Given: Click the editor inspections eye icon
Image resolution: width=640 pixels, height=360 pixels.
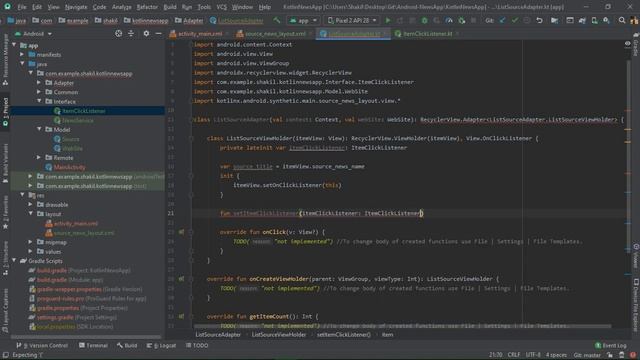Looking at the screenshot, I should point(628,44).
